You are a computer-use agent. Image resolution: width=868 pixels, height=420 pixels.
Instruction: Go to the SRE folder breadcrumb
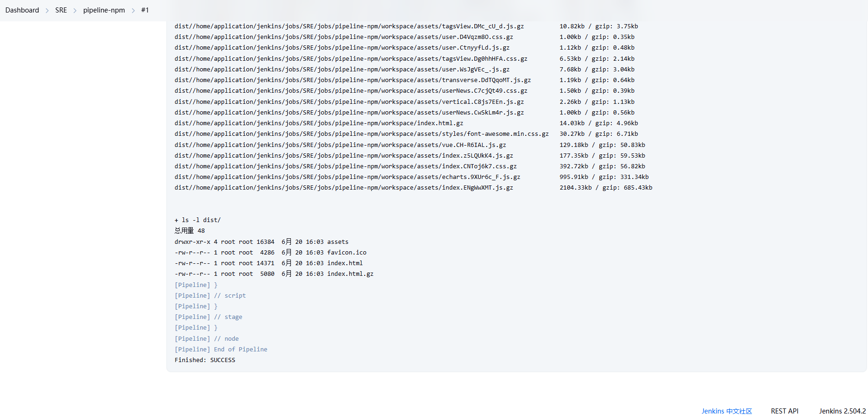coord(61,10)
